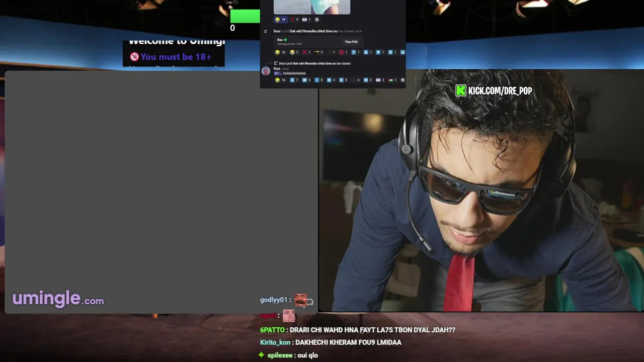Open fnac's profile avatar

266,71
